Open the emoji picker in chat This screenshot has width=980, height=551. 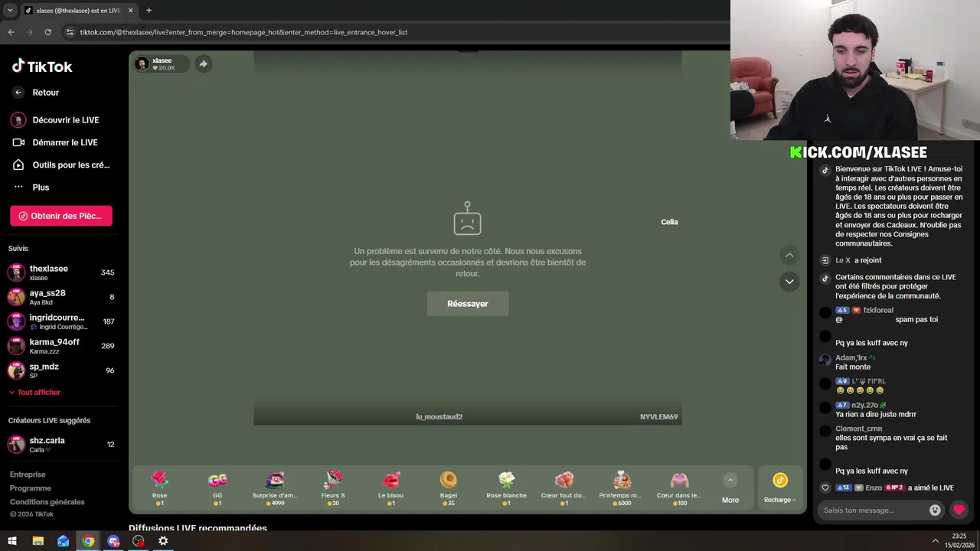coord(935,510)
